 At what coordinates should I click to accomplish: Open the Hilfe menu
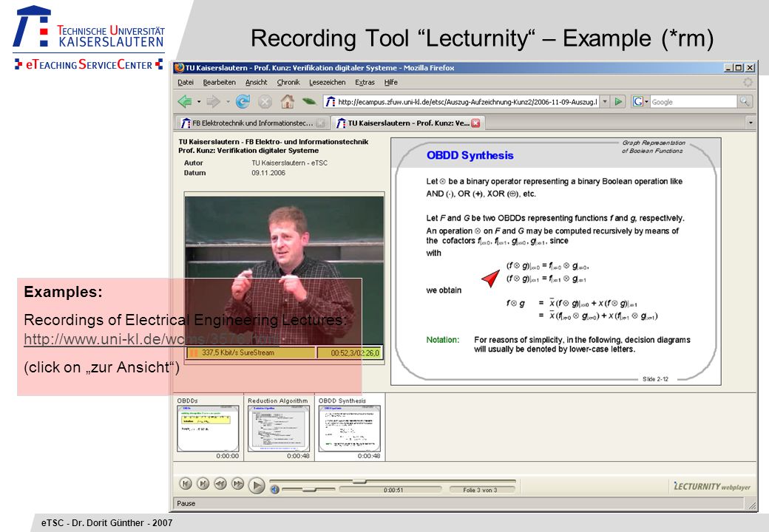tap(391, 82)
